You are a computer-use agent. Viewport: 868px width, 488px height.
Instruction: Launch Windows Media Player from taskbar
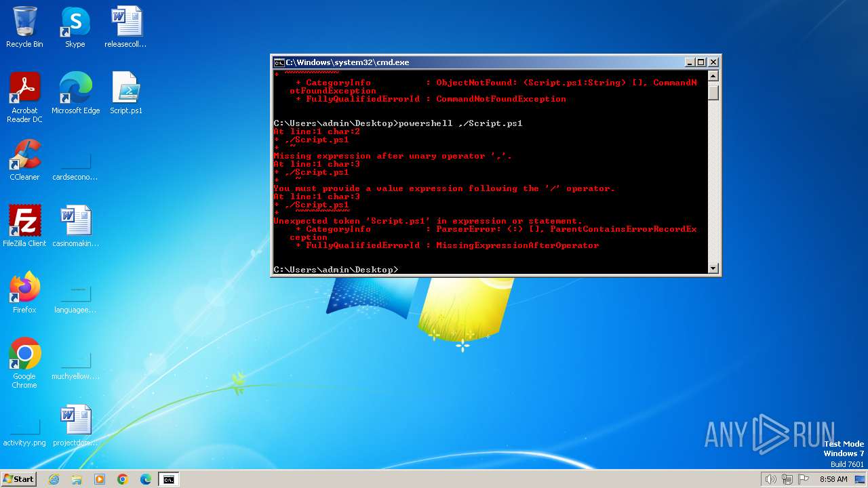pyautogui.click(x=100, y=479)
